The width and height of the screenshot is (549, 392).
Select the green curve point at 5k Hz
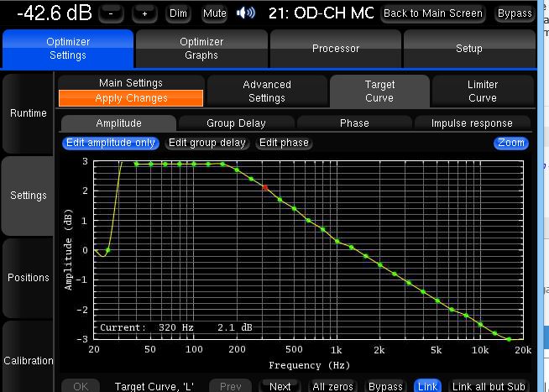point(437,301)
